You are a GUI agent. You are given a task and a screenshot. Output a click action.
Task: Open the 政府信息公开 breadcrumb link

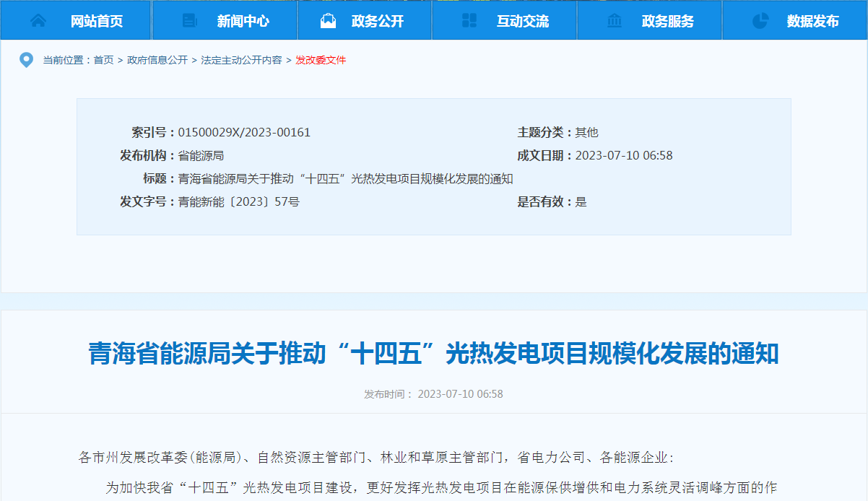[157, 60]
